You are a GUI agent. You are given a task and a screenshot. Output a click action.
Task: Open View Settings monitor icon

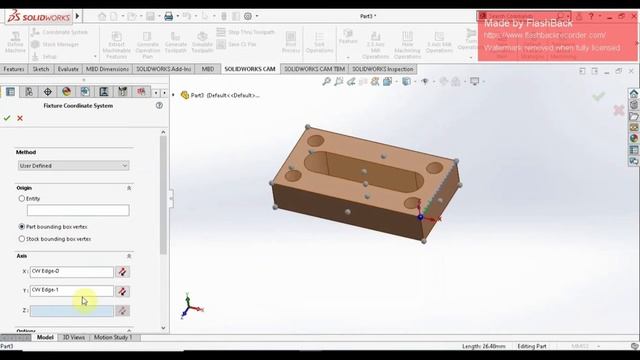[474, 82]
